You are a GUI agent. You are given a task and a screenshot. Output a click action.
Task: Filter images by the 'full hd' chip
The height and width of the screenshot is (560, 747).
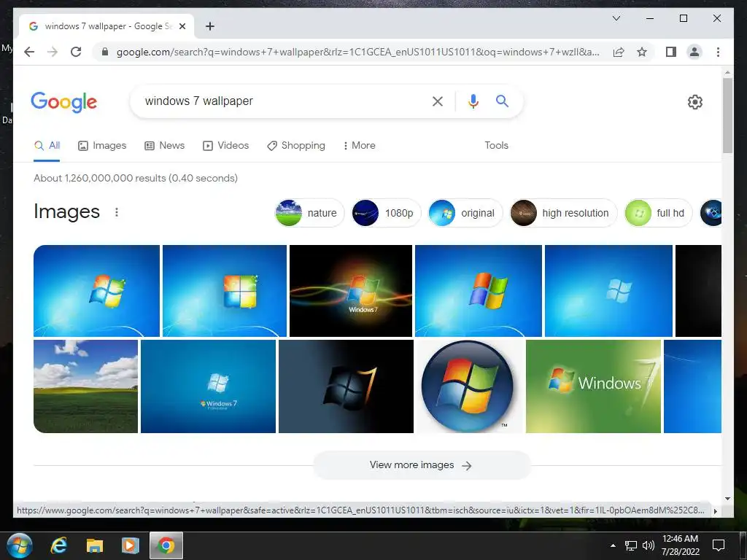(x=658, y=213)
